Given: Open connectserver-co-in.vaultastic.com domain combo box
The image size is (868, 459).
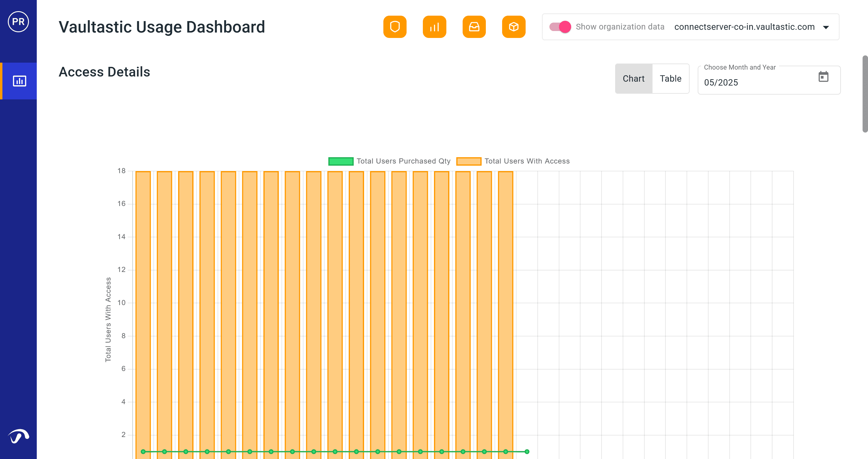Looking at the screenshot, I should pos(744,27).
